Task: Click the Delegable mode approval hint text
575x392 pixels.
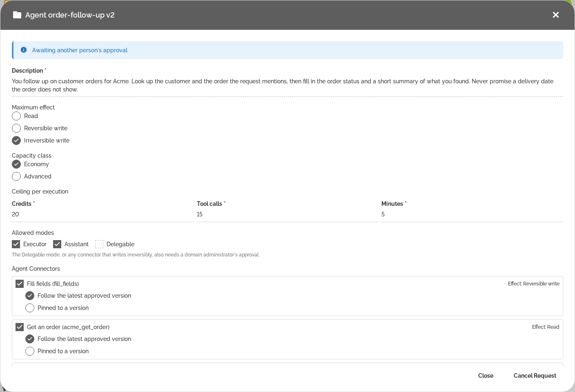Action: [x=136, y=255]
